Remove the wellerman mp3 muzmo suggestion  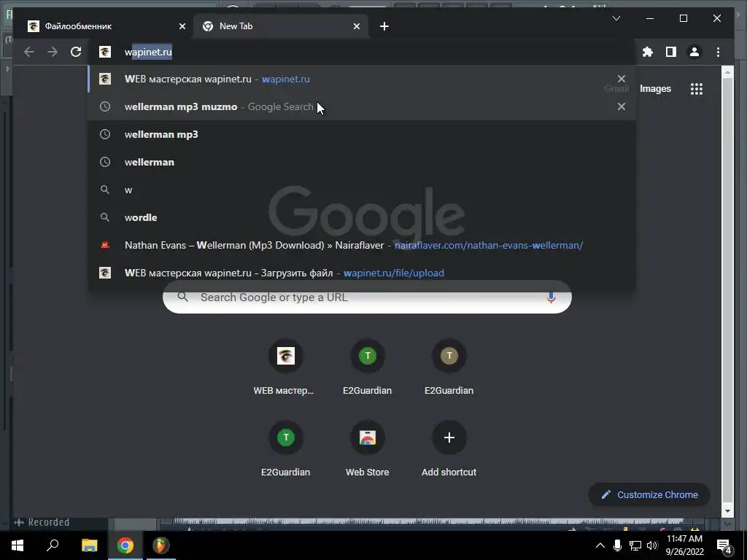click(622, 106)
